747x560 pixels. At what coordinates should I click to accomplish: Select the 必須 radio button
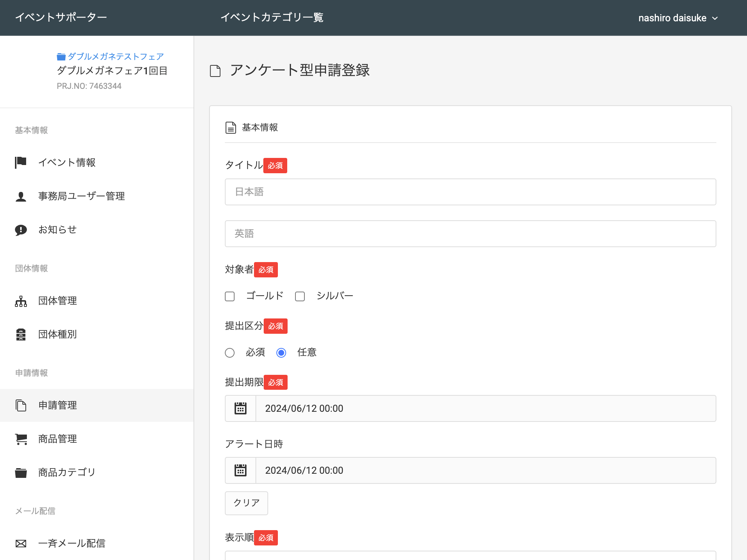pos(230,353)
